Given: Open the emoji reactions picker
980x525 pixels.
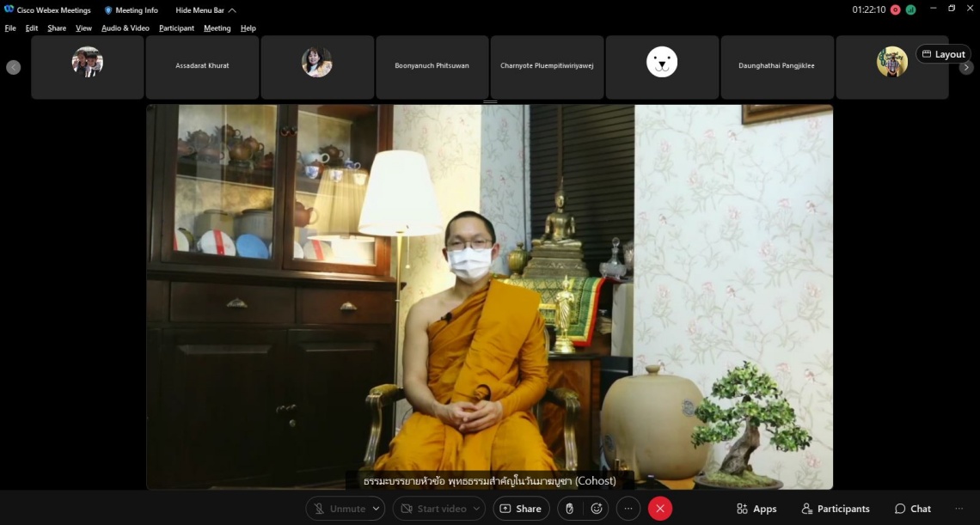Looking at the screenshot, I should 597,509.
